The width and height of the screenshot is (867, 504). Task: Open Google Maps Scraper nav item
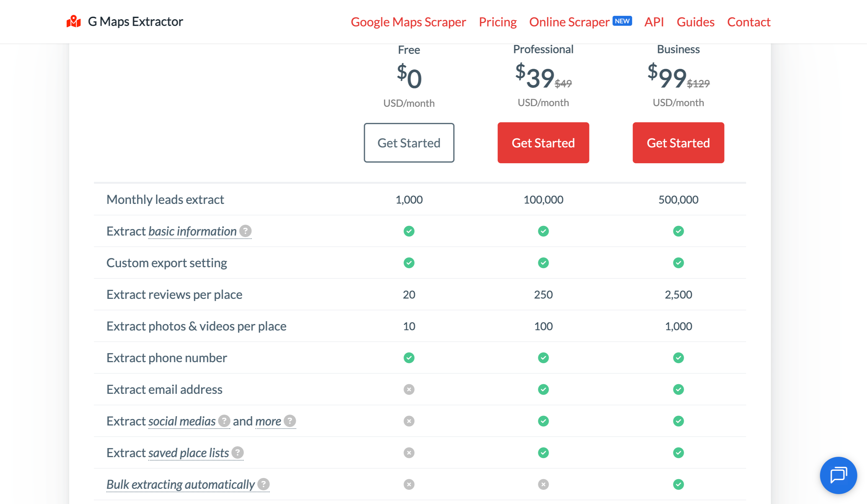tap(408, 22)
